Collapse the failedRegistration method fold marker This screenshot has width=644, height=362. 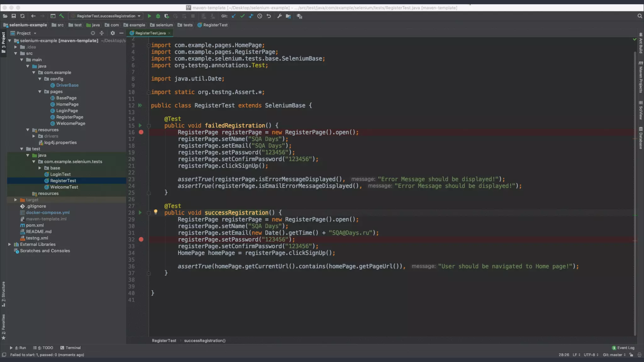149,126
